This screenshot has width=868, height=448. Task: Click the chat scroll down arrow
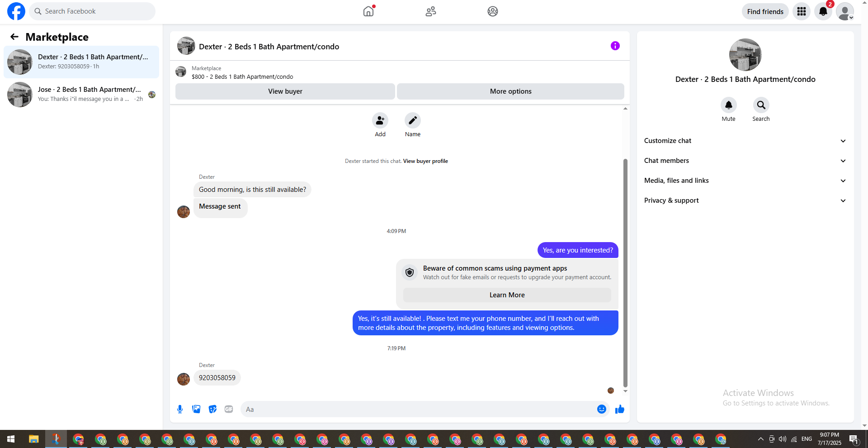(x=625, y=391)
